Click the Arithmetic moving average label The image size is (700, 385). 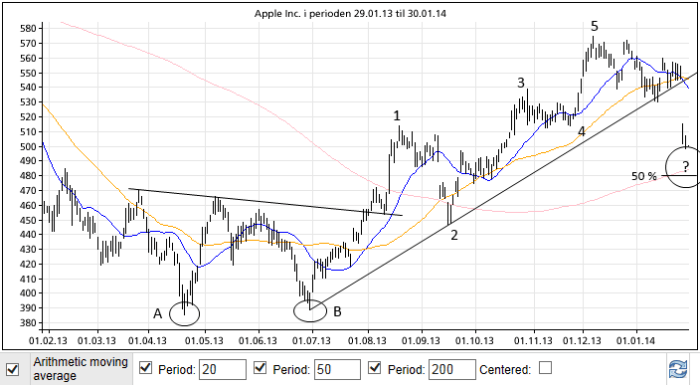[80, 369]
